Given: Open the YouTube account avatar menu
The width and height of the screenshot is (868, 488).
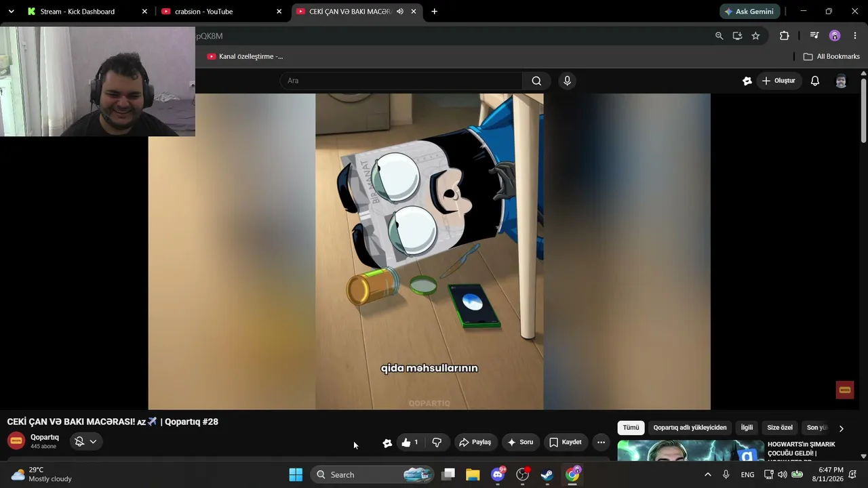Looking at the screenshot, I should tap(841, 81).
